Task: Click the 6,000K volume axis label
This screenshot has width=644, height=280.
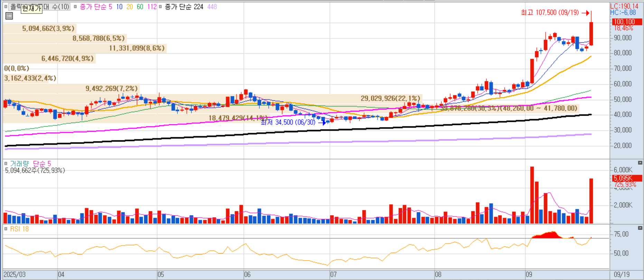Action: [623, 170]
